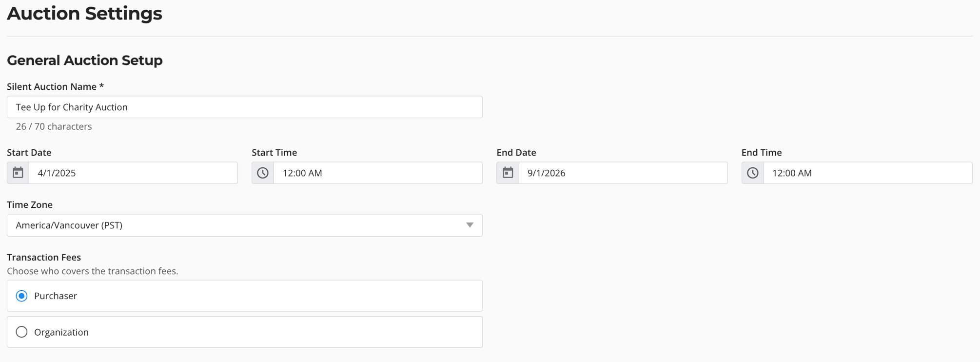Click the 'Start Date' label
The width and height of the screenshot is (980, 362).
click(29, 152)
